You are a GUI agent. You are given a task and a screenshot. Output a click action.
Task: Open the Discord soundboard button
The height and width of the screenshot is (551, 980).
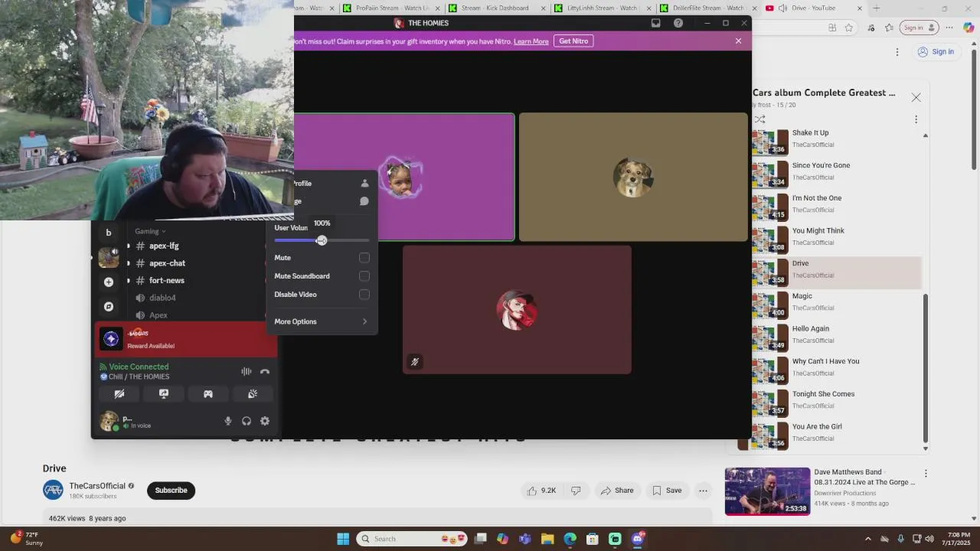tap(253, 394)
